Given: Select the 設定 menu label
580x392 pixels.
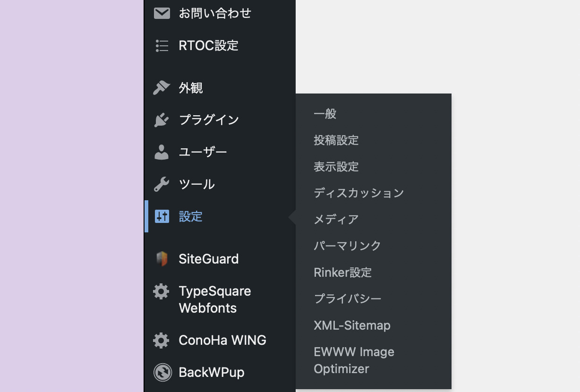Looking at the screenshot, I should (x=191, y=216).
